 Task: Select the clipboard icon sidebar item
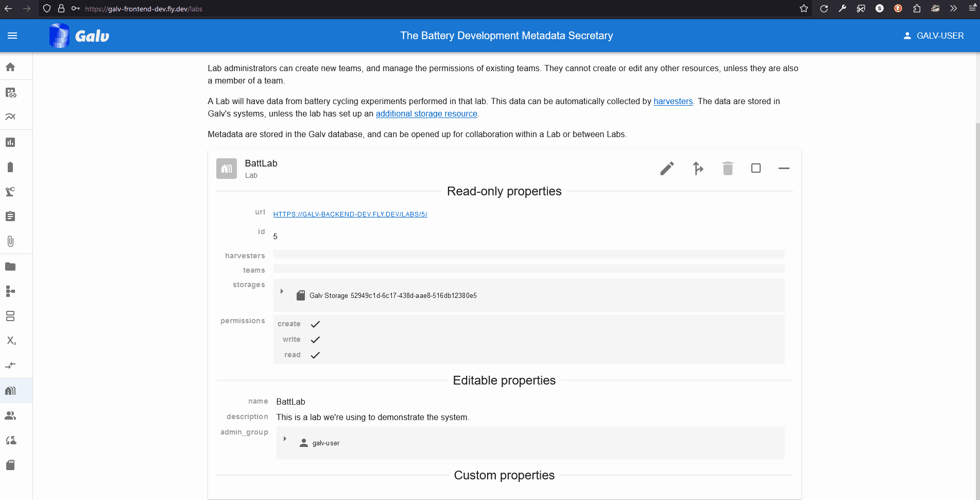point(10,216)
